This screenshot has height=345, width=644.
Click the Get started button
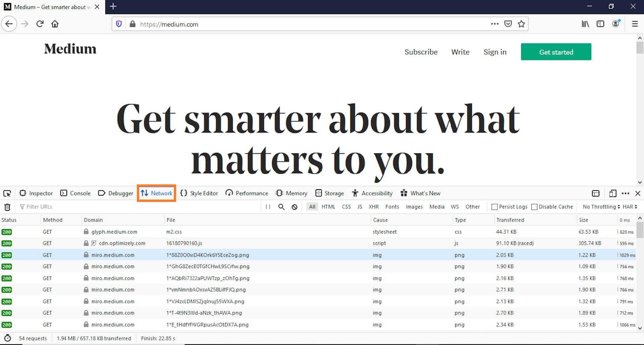click(x=556, y=52)
